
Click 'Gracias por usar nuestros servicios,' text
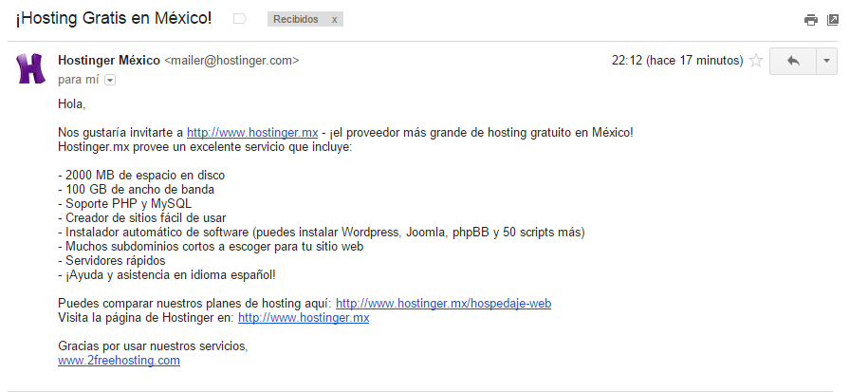(153, 346)
